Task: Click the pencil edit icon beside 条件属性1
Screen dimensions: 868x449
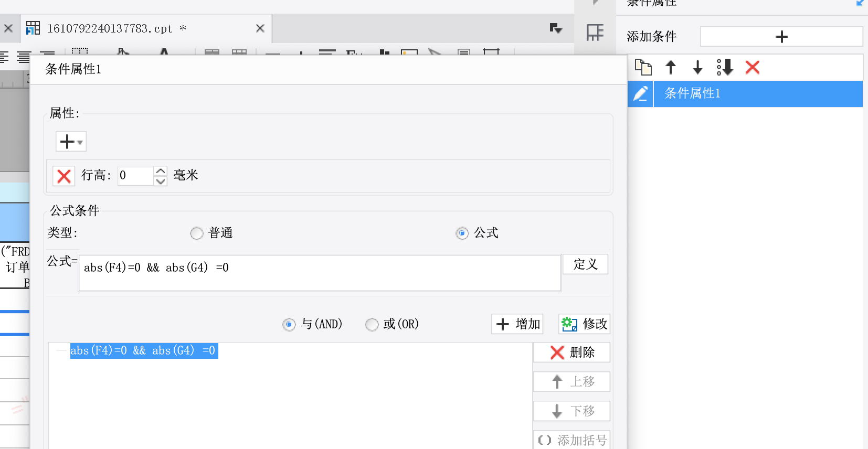Action: (640, 94)
